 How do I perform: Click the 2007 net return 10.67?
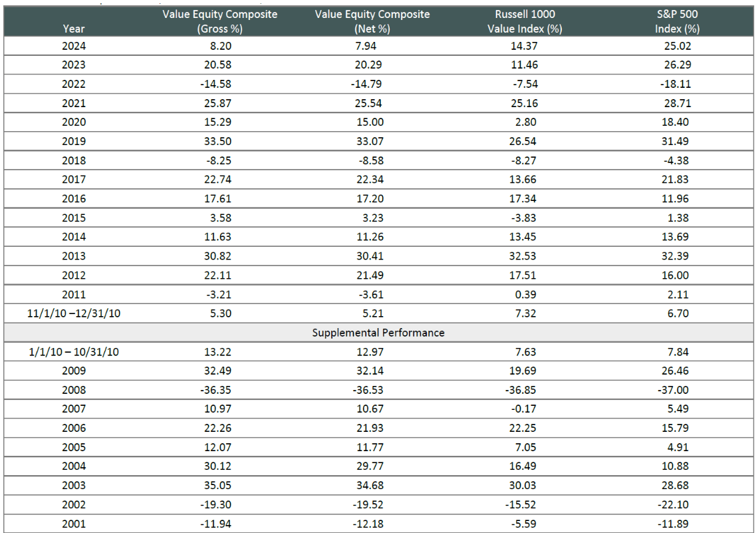coord(370,409)
